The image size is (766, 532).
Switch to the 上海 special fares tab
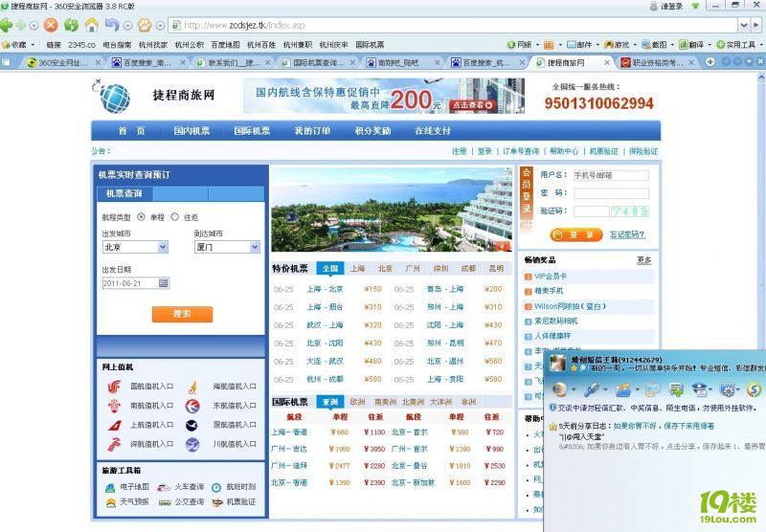pyautogui.click(x=357, y=269)
